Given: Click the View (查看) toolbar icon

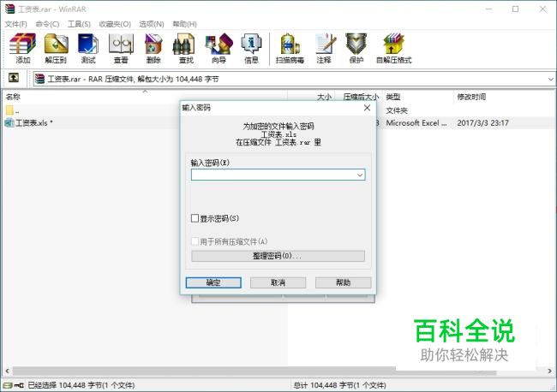Looking at the screenshot, I should click(x=121, y=49).
